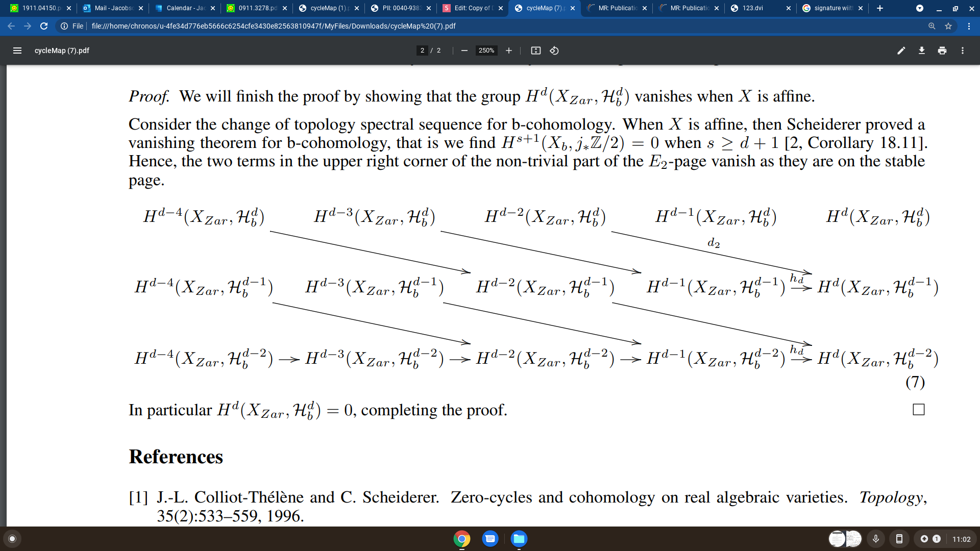Open the Files app in shelf
This screenshot has height=551, width=980.
point(519,539)
